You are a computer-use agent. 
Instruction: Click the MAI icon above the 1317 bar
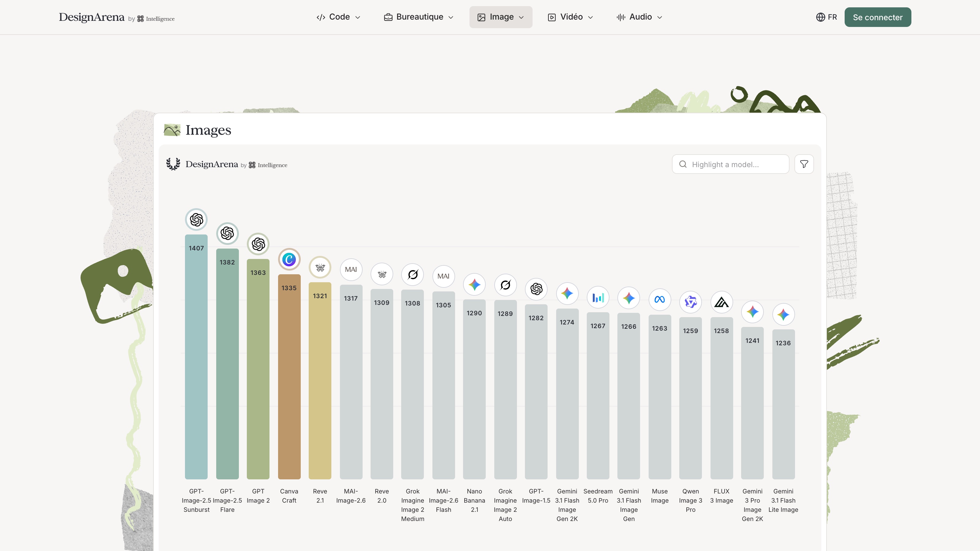point(351,270)
